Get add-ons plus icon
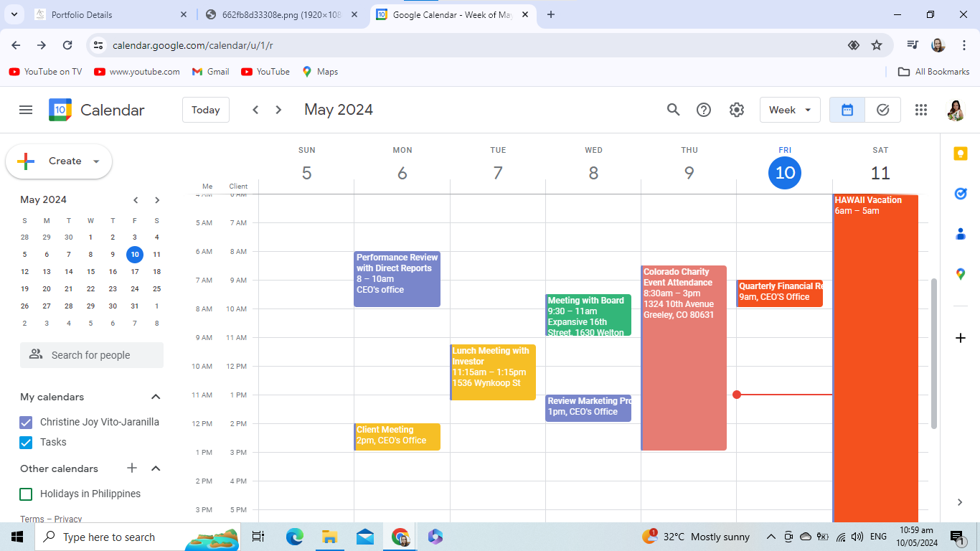This screenshot has width=980, height=551. [961, 337]
